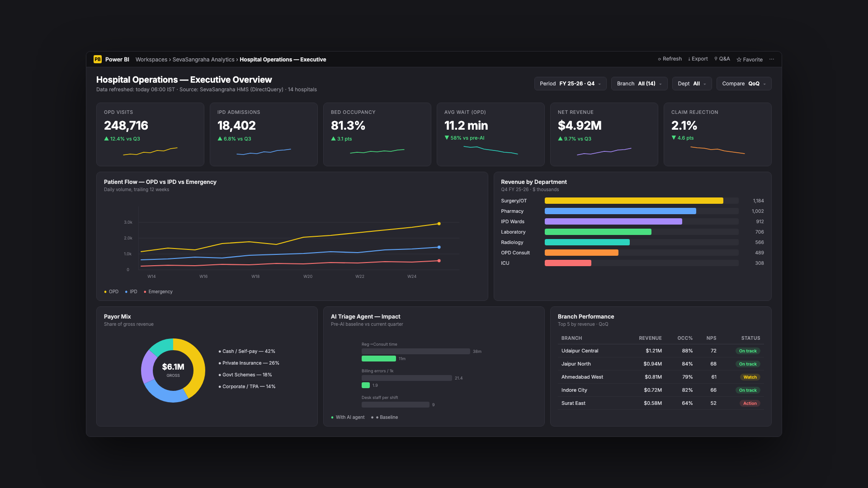Click the Refresh button in header
Image resolution: width=868 pixels, height=488 pixels.
[x=670, y=59]
